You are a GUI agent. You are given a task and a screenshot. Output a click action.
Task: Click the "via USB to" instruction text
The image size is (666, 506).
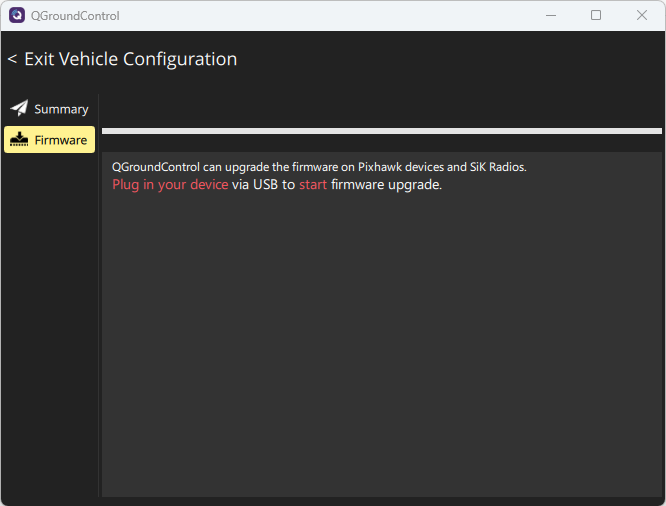click(263, 185)
